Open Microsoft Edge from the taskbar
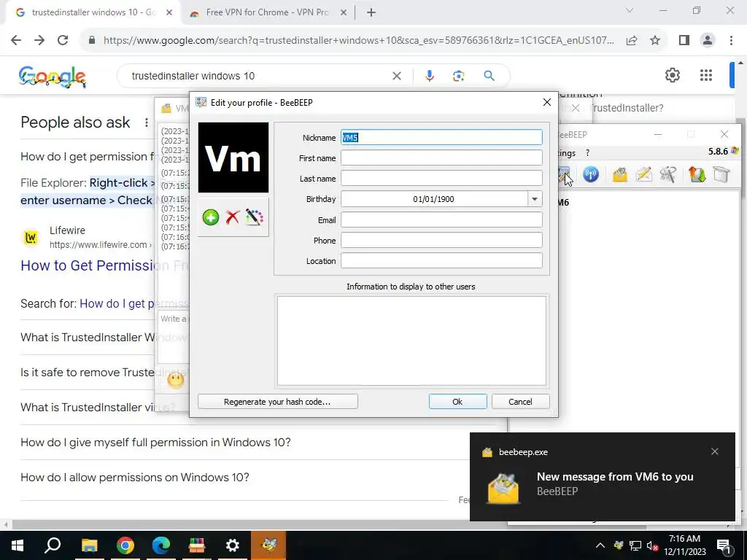Viewport: 747px width, 560px height. tap(161, 545)
